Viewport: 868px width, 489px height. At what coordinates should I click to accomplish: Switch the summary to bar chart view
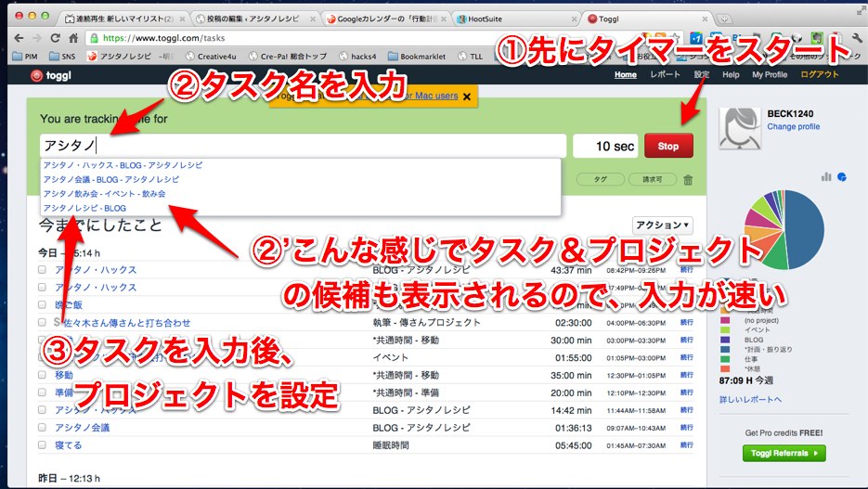point(826,176)
